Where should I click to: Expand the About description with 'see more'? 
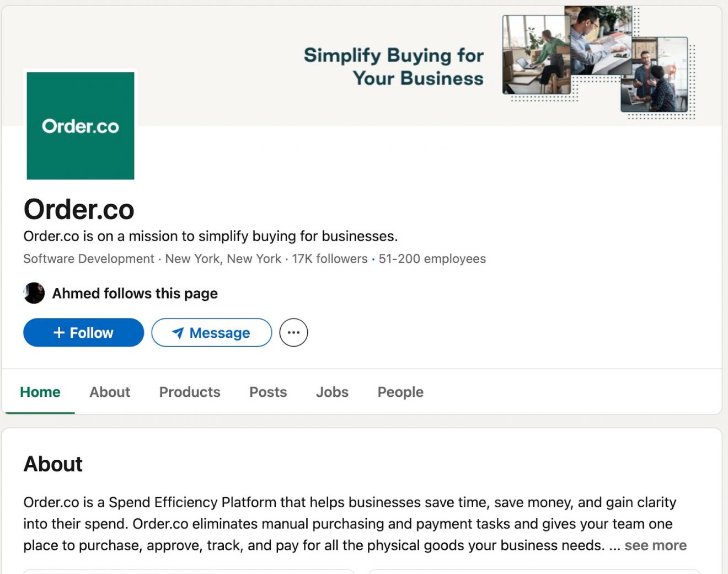point(655,545)
